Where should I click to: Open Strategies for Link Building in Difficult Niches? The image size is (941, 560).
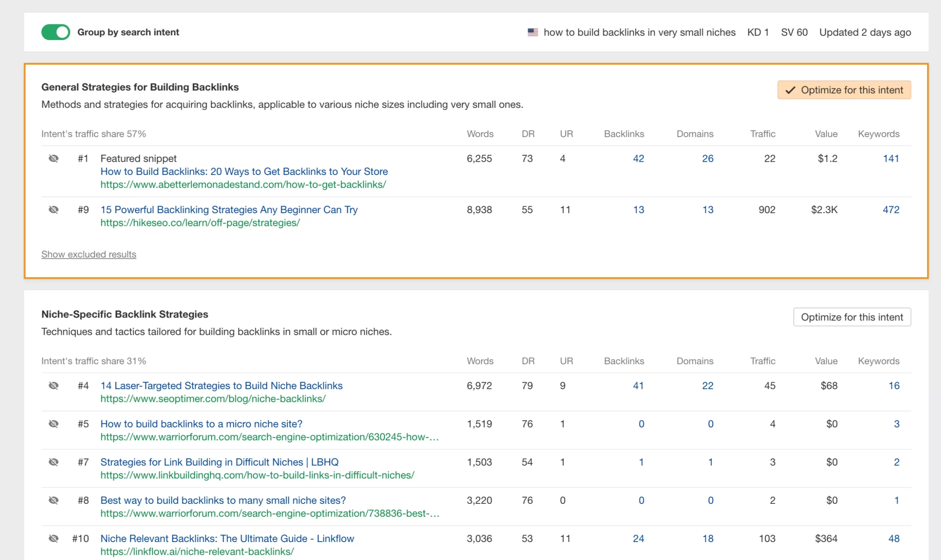point(219,462)
